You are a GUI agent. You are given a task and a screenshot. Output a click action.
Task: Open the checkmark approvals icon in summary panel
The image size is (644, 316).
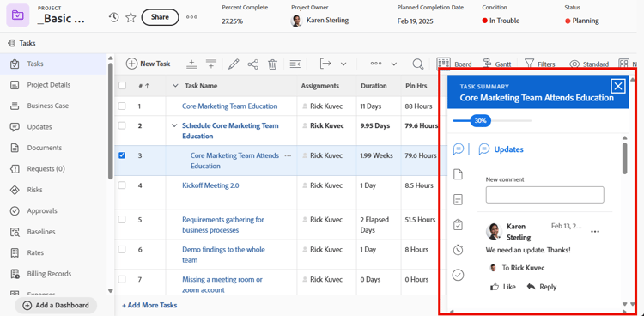(458, 275)
